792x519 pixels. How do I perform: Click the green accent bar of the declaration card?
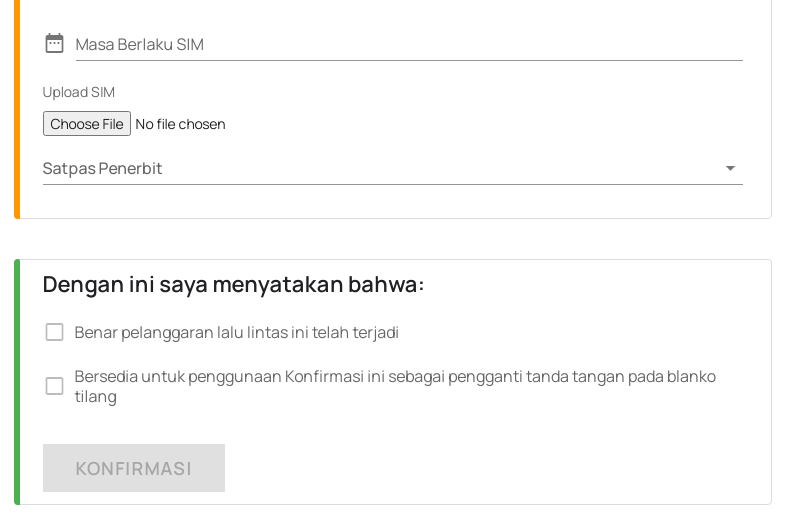coord(17,382)
